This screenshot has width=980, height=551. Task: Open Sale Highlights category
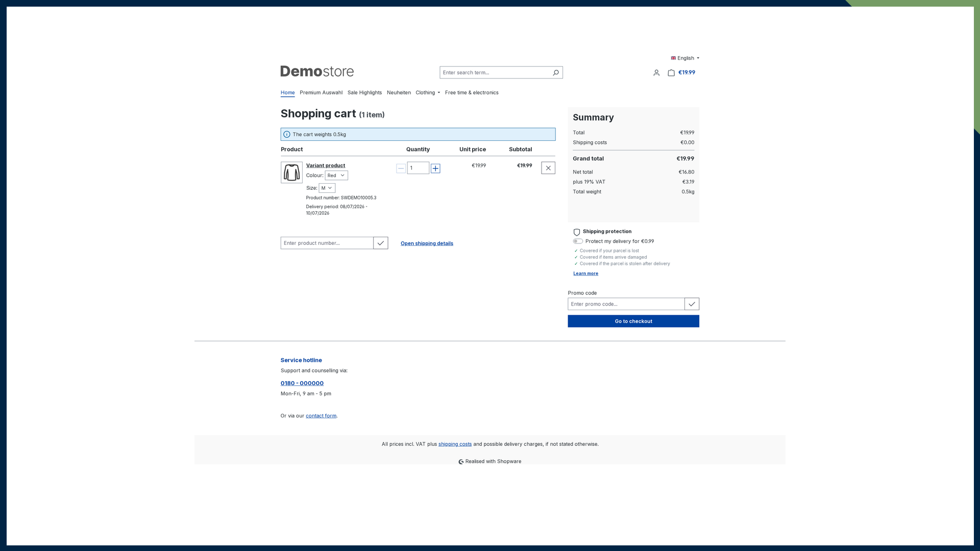coord(364,93)
